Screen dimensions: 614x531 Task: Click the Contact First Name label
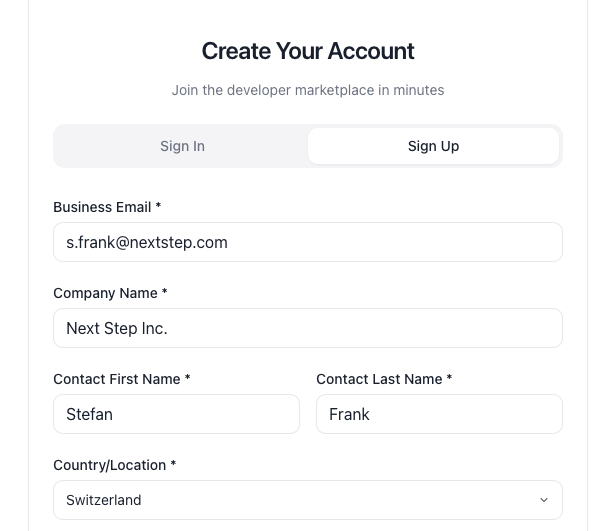coord(117,379)
